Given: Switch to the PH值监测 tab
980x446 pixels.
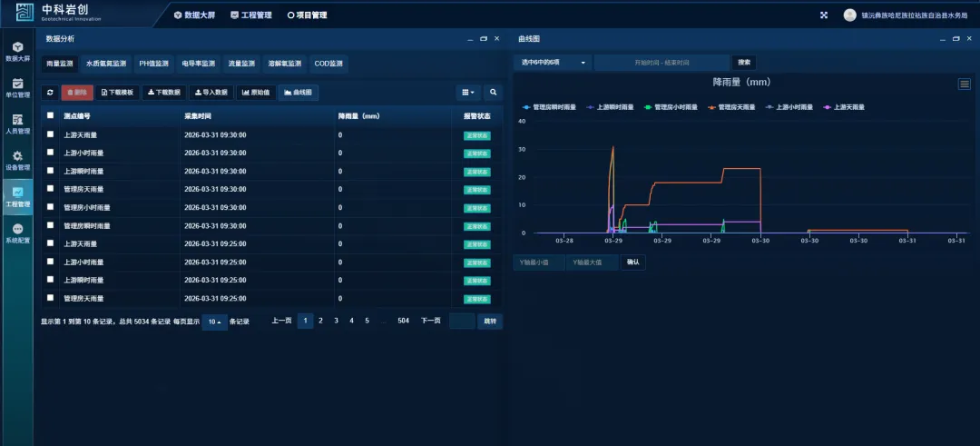Looking at the screenshot, I should (x=153, y=64).
